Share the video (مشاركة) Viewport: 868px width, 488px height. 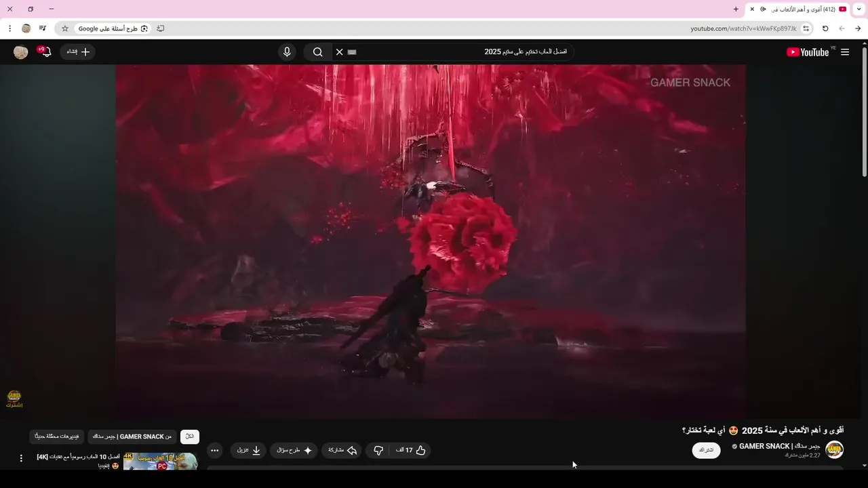pyautogui.click(x=342, y=450)
